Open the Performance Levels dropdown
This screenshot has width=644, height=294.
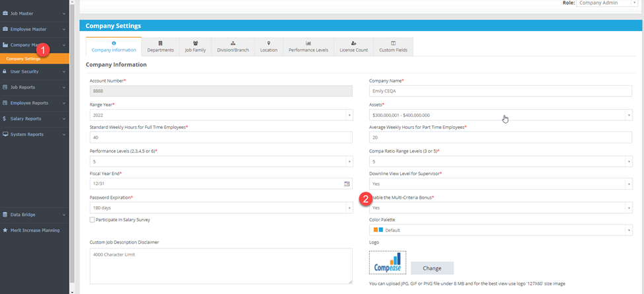pos(221,161)
